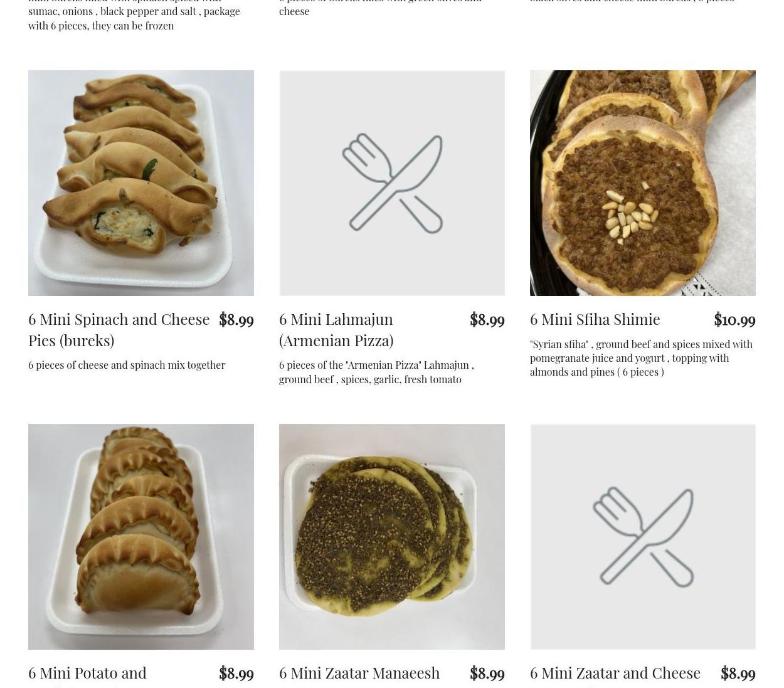Select the 6 Mini Sfiha Shimie title
784x688 pixels.
click(x=595, y=319)
